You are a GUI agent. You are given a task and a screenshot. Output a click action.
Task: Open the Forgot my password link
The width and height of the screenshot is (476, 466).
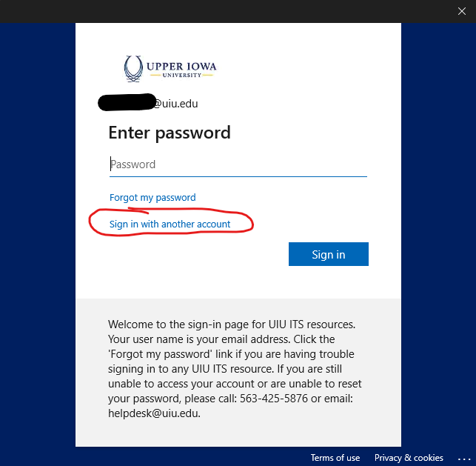pos(152,198)
